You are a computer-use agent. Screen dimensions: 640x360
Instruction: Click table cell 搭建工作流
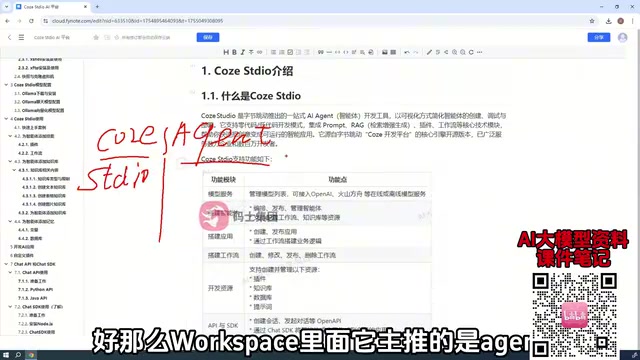pyautogui.click(x=223, y=255)
